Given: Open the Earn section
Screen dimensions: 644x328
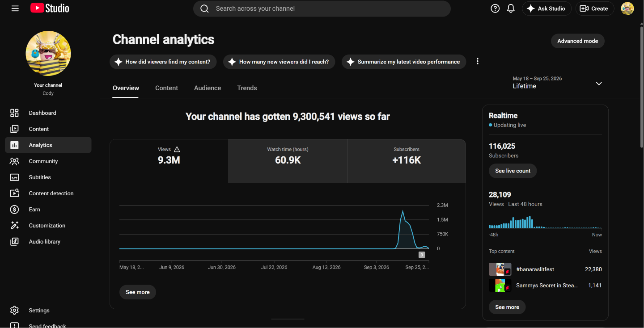Looking at the screenshot, I should 48,210.
